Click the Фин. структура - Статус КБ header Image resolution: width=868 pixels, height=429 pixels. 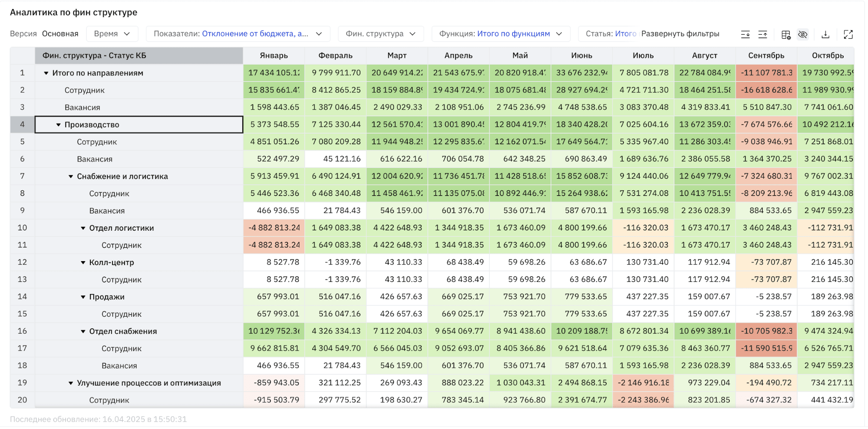(139, 56)
